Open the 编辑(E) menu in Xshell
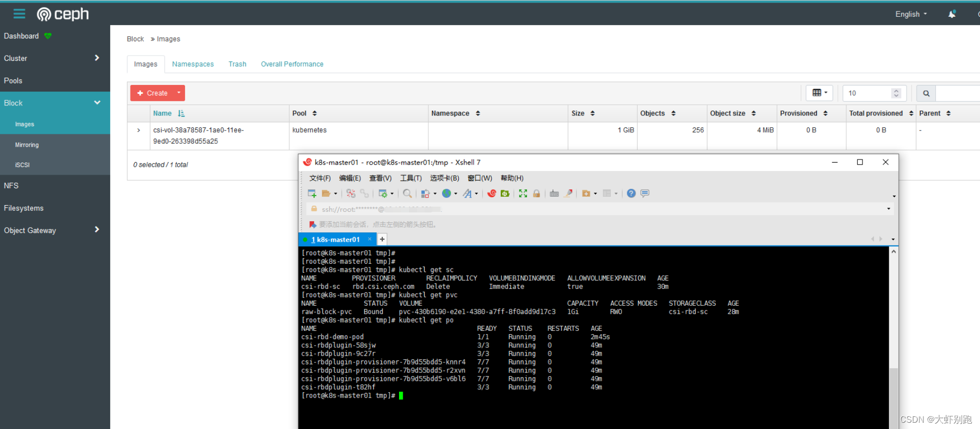The width and height of the screenshot is (980, 429). tap(350, 178)
